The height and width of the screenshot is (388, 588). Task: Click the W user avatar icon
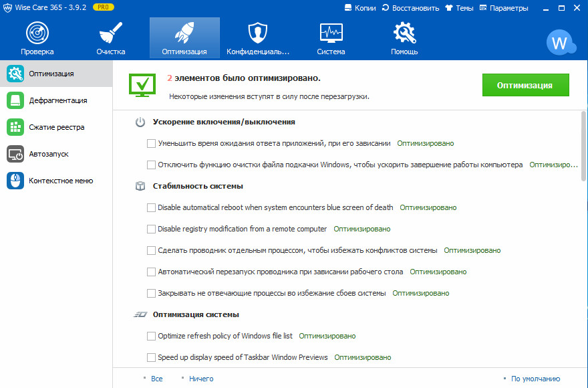(561, 42)
